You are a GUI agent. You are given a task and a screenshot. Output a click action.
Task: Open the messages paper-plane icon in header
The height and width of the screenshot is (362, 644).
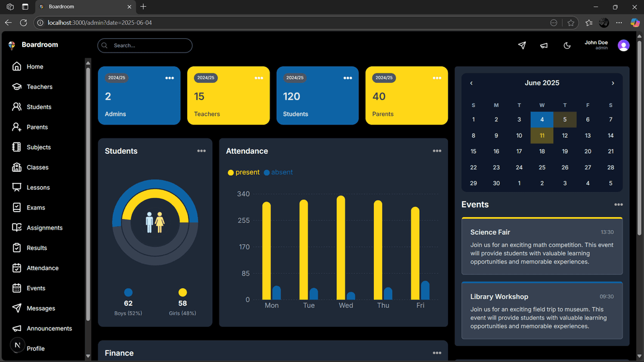(x=522, y=45)
